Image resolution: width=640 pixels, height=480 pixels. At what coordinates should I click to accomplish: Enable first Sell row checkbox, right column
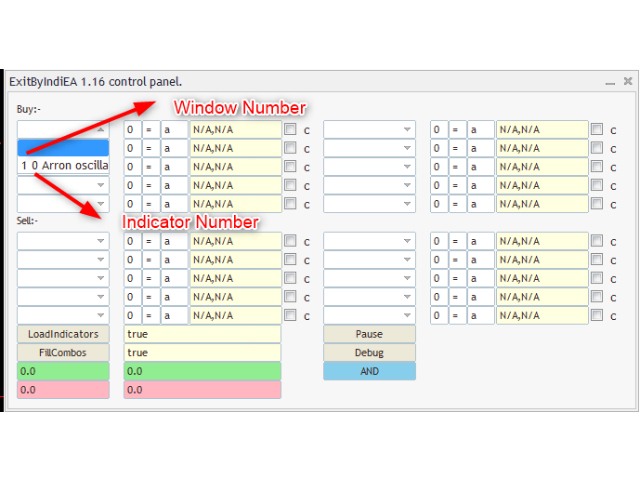point(597,241)
